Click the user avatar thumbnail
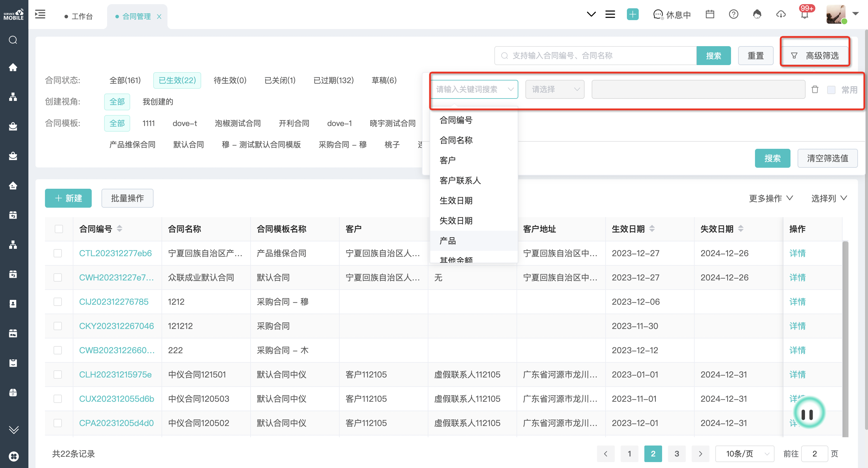This screenshot has height=468, width=868. 836,14
